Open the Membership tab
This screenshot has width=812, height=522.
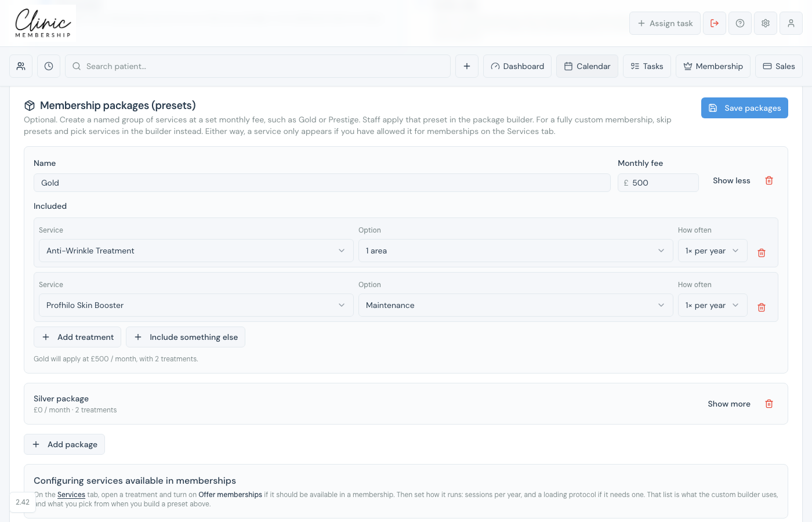pyautogui.click(x=713, y=66)
